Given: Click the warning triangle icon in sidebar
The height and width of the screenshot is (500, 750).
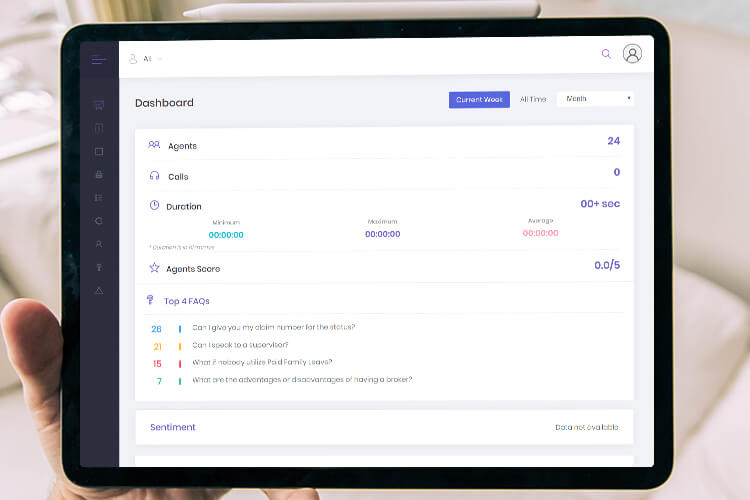Looking at the screenshot, I should pos(98,290).
